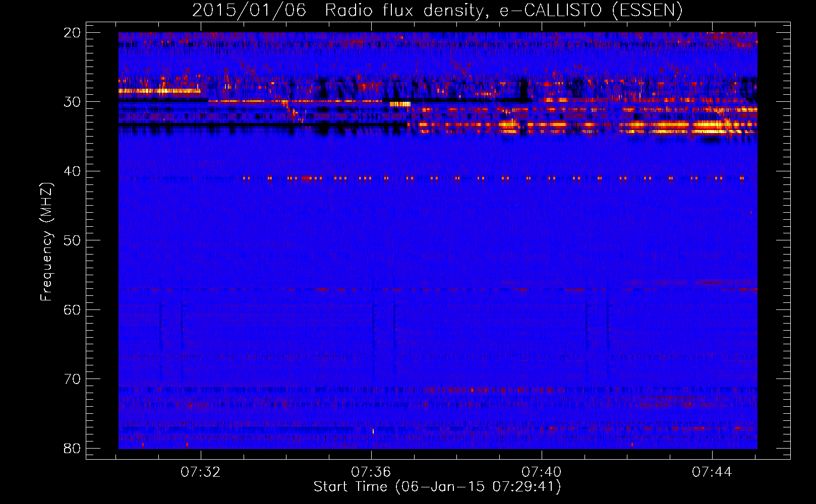Click the 07:40 time tick label
816x504 pixels.
[x=542, y=472]
